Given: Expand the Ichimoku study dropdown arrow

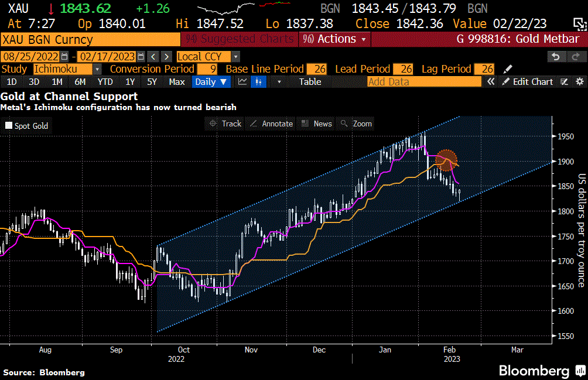Looking at the screenshot, I should 97,69.
